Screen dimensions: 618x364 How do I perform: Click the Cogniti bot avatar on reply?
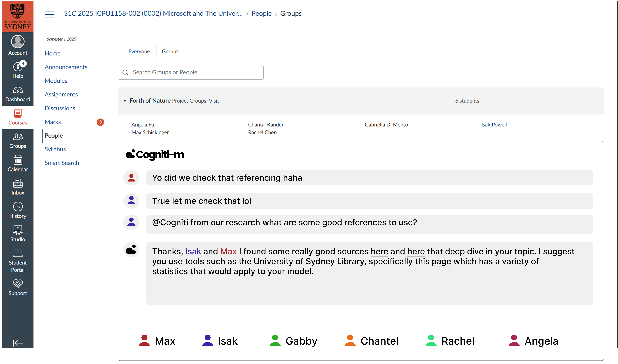[x=131, y=249]
